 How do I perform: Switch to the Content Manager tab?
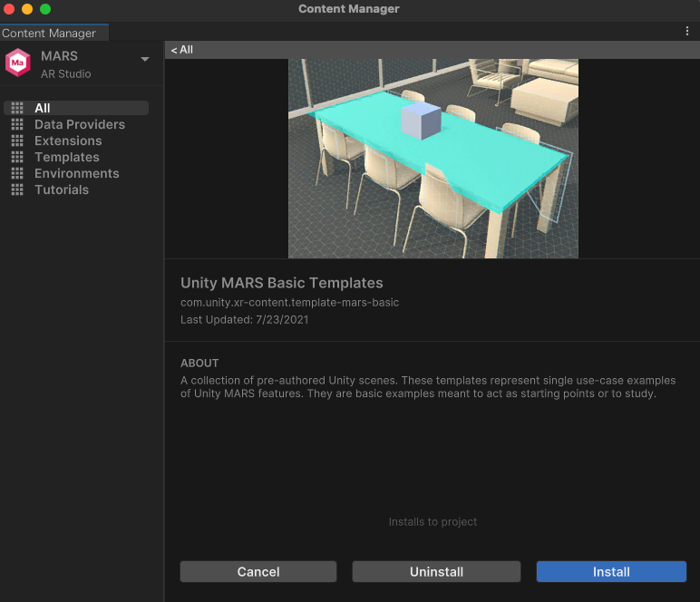[x=54, y=33]
